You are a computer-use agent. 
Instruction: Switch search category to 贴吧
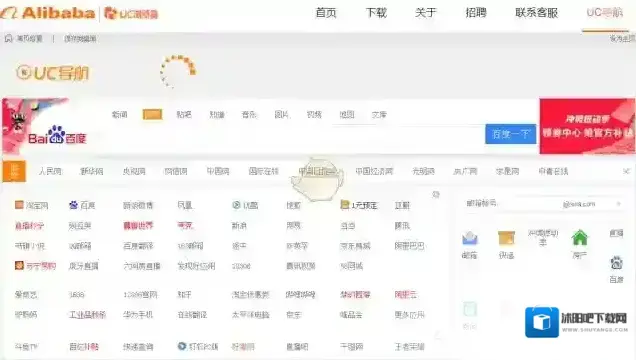[184, 115]
